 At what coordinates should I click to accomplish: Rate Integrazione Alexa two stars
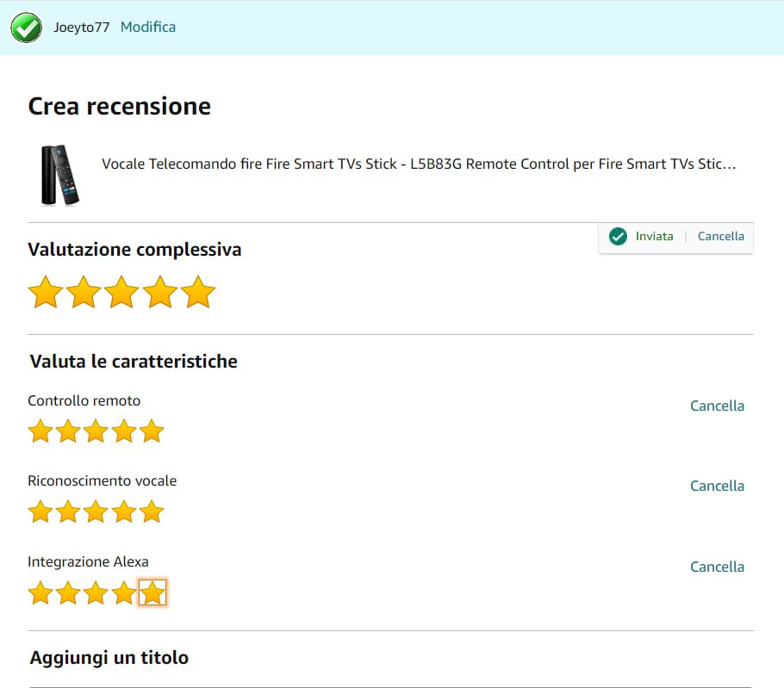pyautogui.click(x=68, y=593)
